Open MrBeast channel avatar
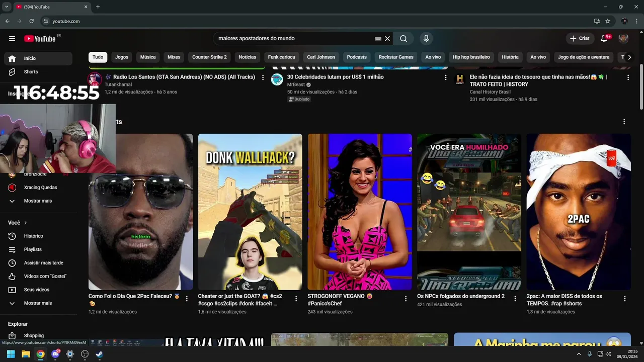644x362 pixels. (277, 79)
